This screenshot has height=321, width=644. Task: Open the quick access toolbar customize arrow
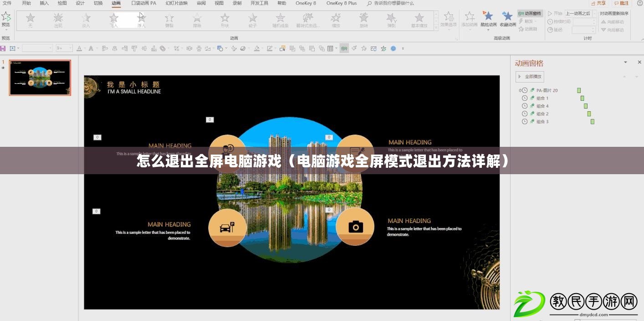click(403, 48)
